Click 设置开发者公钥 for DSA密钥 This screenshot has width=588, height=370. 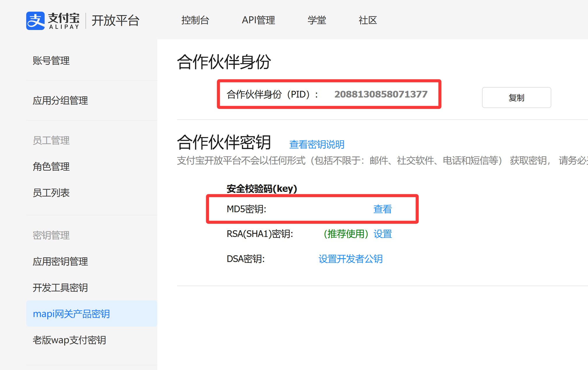click(x=350, y=259)
